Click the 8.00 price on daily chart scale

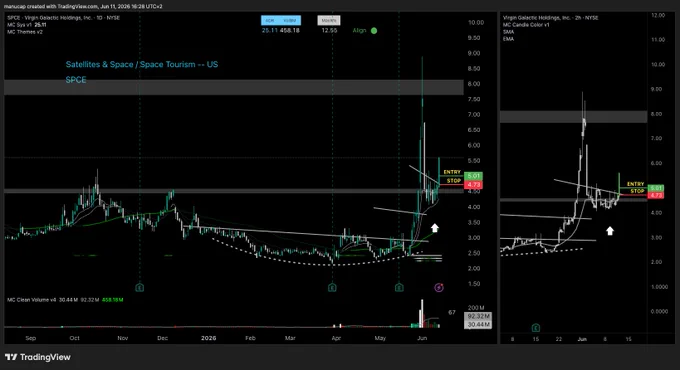[x=474, y=84]
